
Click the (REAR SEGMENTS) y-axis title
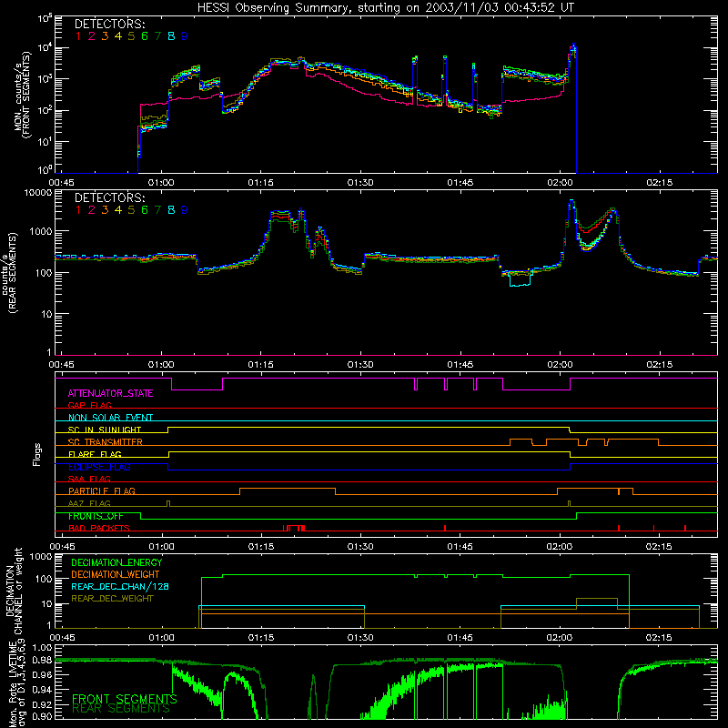(x=14, y=273)
